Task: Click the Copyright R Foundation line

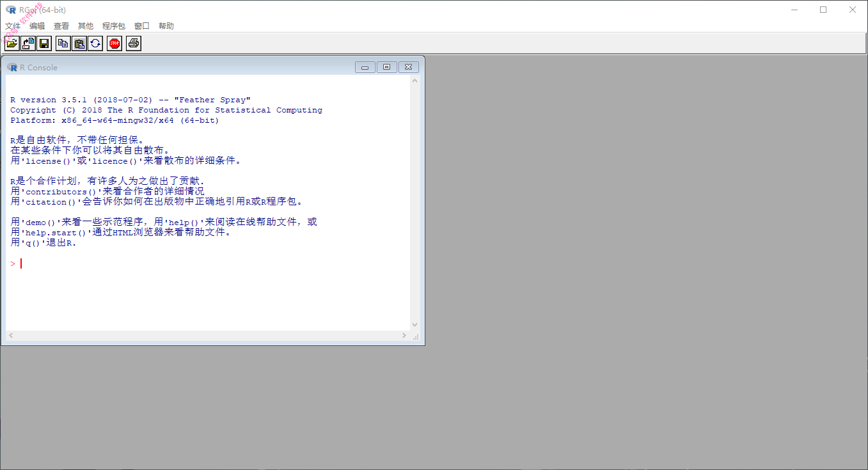Action: pos(166,110)
